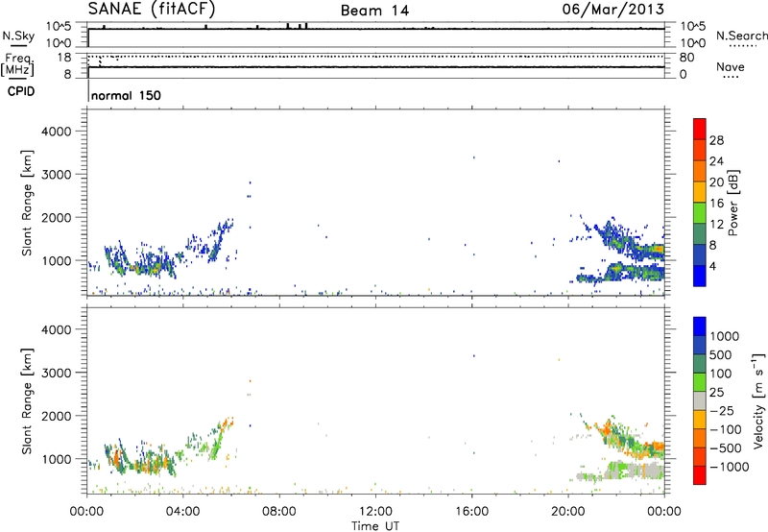
Task: Click the N.Sky axis label
Action: tap(18, 36)
